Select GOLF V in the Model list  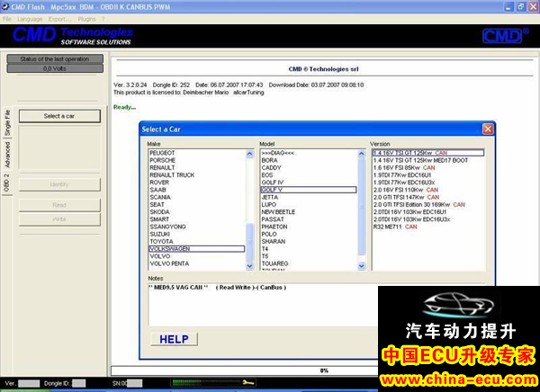309,190
